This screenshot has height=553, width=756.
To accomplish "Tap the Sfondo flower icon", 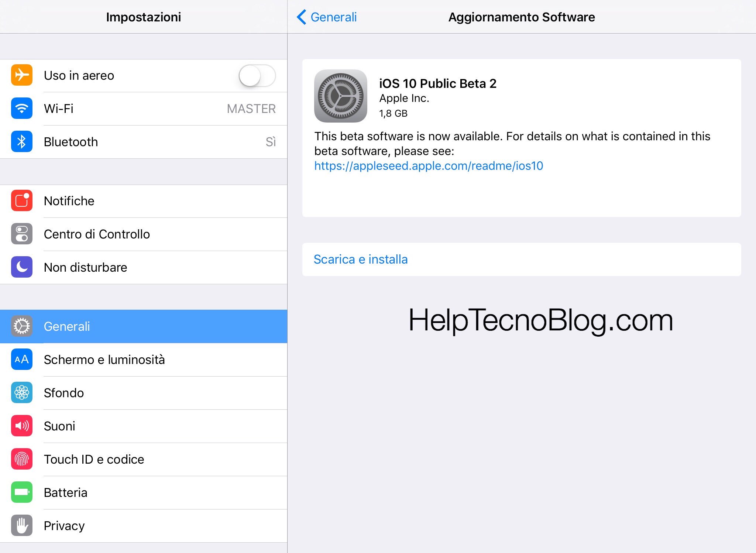I will click(22, 392).
